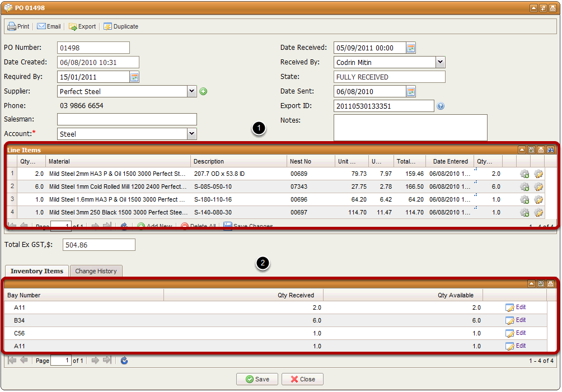This screenshot has width=562, height=392.
Task: Click the Close button
Action: pos(302,379)
